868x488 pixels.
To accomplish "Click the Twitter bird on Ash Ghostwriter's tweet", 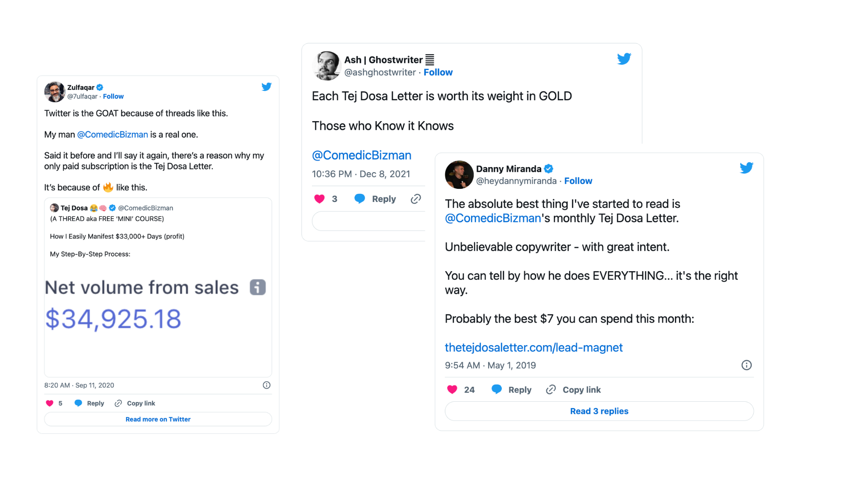I will [624, 59].
